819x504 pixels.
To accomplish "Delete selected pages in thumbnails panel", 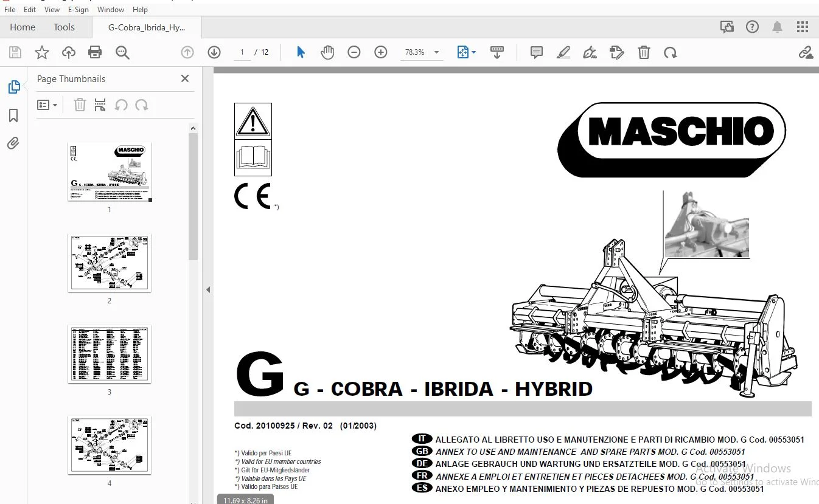I will coord(80,105).
